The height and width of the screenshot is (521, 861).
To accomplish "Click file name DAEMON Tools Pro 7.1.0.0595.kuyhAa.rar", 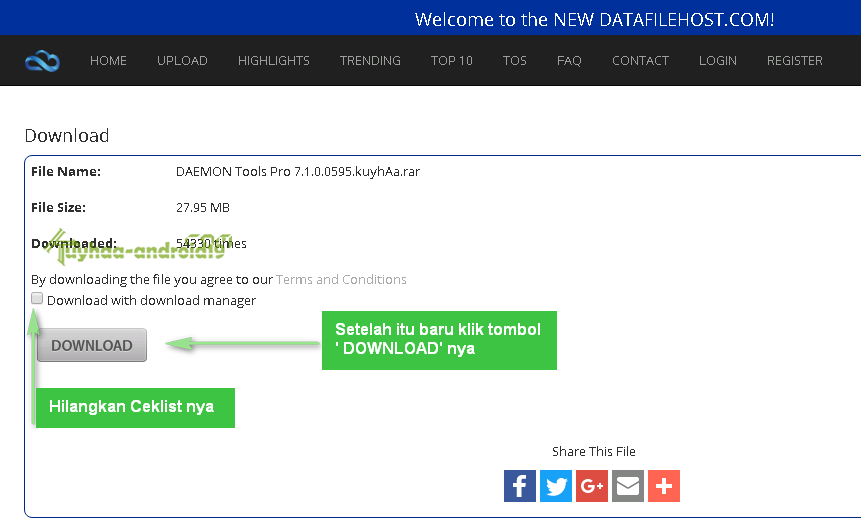I will point(298,172).
